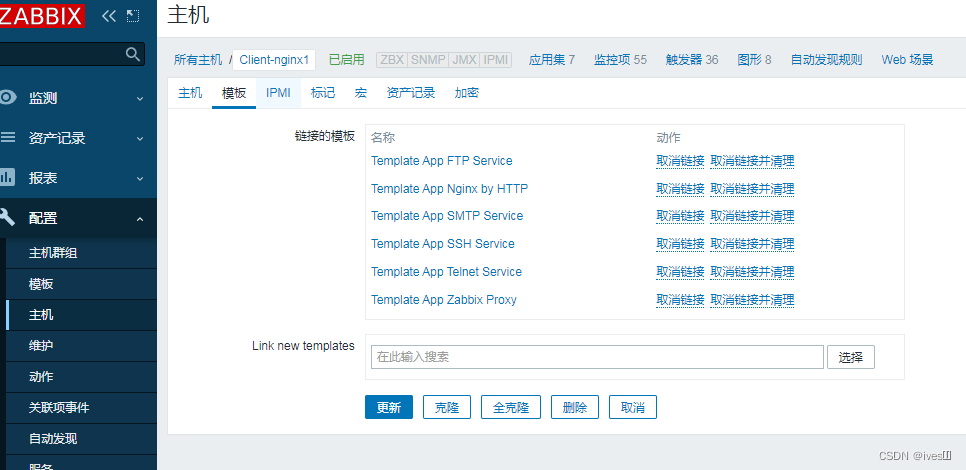Screen dimensions: 966x470
Task: Click the 更新 button
Action: (389, 407)
